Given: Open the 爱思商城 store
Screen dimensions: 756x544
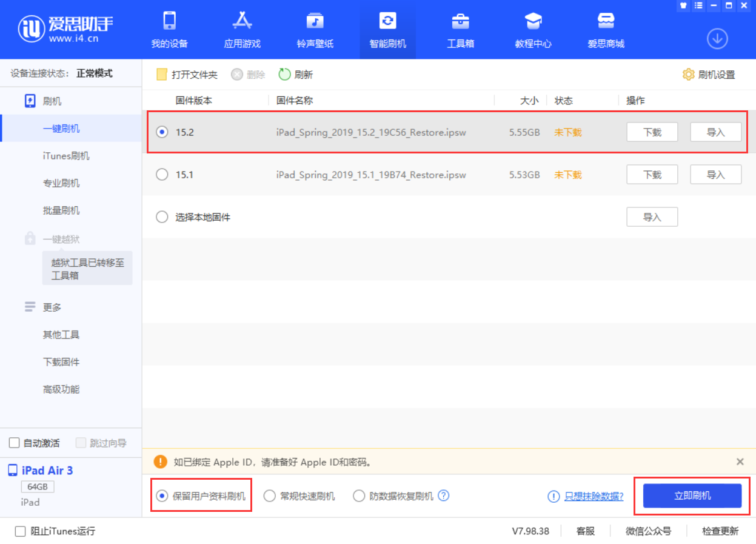Looking at the screenshot, I should pyautogui.click(x=605, y=29).
